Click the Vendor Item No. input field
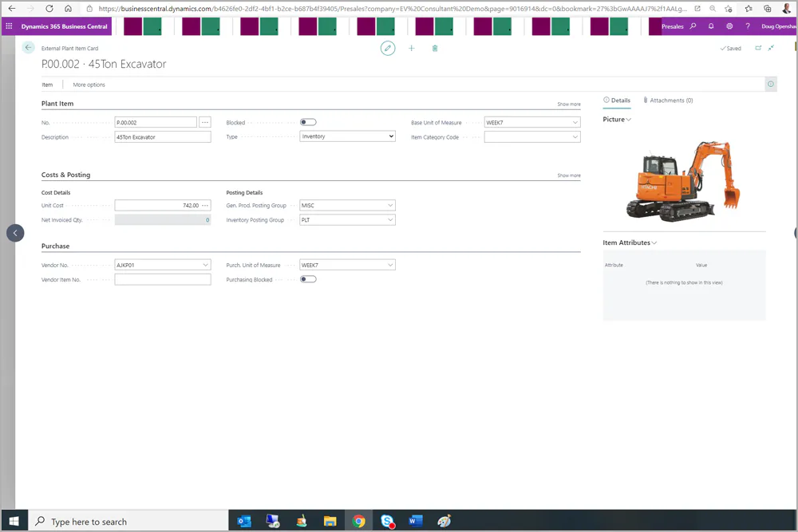The image size is (798, 532). point(162,279)
